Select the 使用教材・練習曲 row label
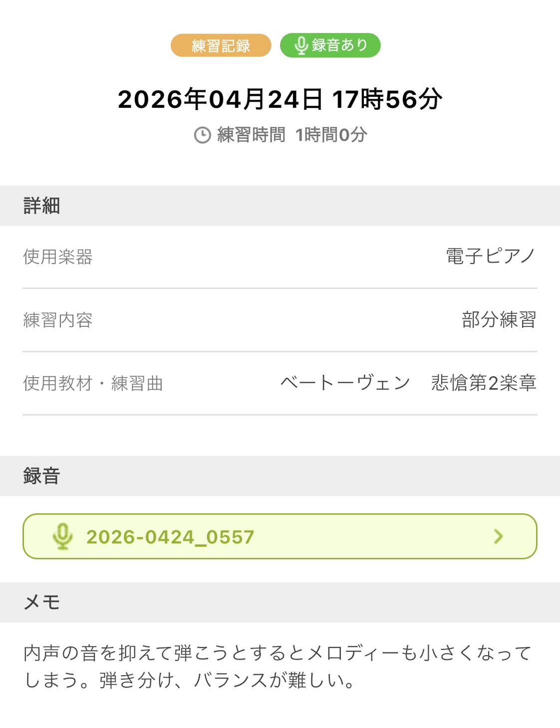This screenshot has width=560, height=728. tap(93, 384)
